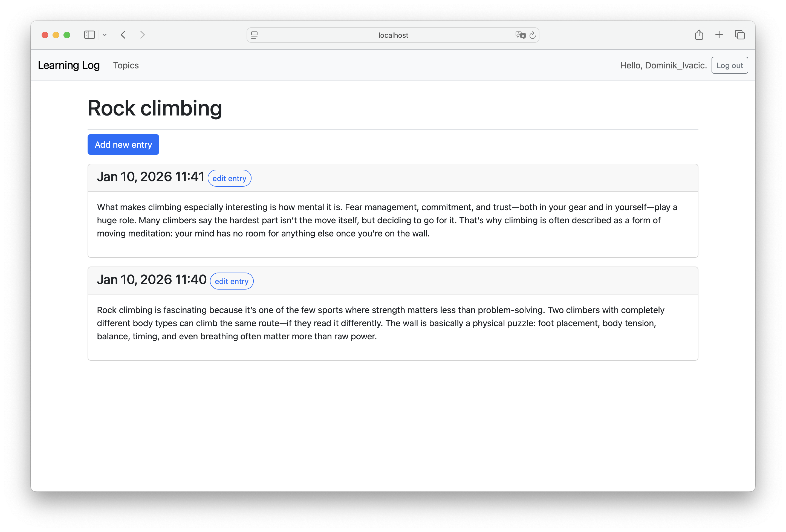Click the Rock climbing page heading
This screenshot has width=786, height=532.
[155, 108]
